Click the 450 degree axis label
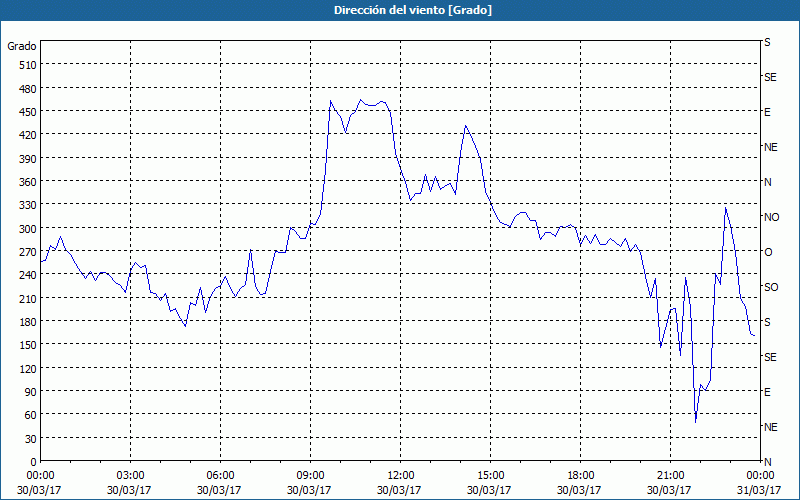The height and width of the screenshot is (500, 800). [28, 112]
